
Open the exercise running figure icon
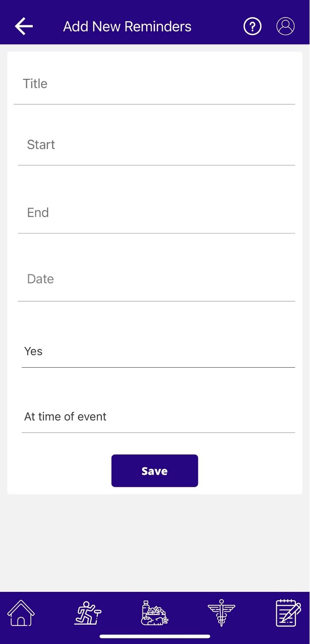click(x=88, y=613)
